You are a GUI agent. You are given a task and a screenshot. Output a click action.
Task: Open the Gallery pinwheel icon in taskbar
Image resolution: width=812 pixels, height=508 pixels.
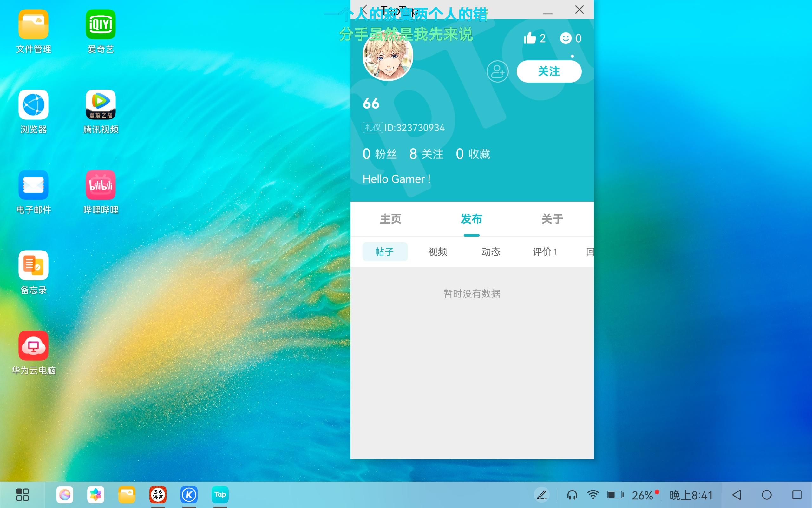point(95,495)
